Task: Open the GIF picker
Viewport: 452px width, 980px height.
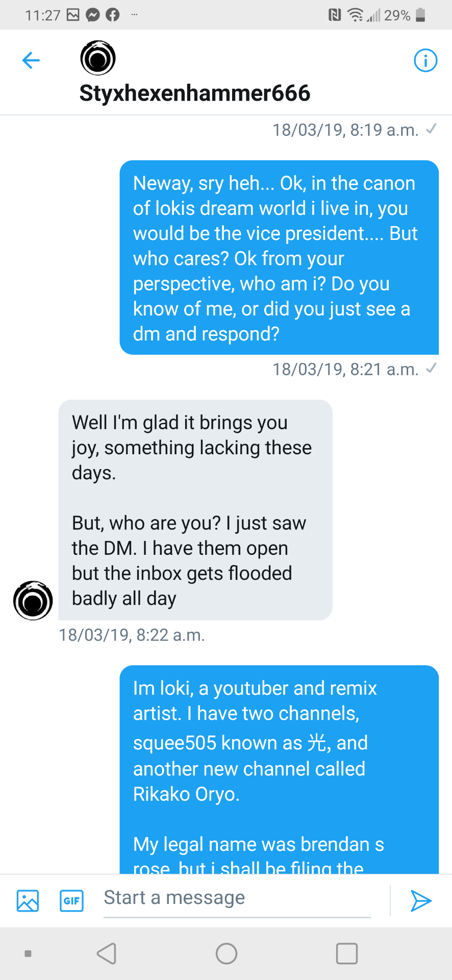Action: pos(71,900)
